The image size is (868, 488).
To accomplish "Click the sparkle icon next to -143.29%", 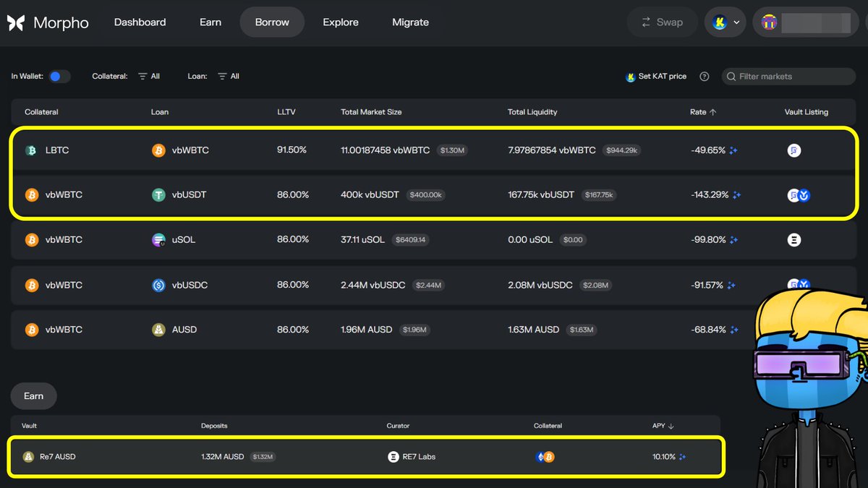I will 736,194.
